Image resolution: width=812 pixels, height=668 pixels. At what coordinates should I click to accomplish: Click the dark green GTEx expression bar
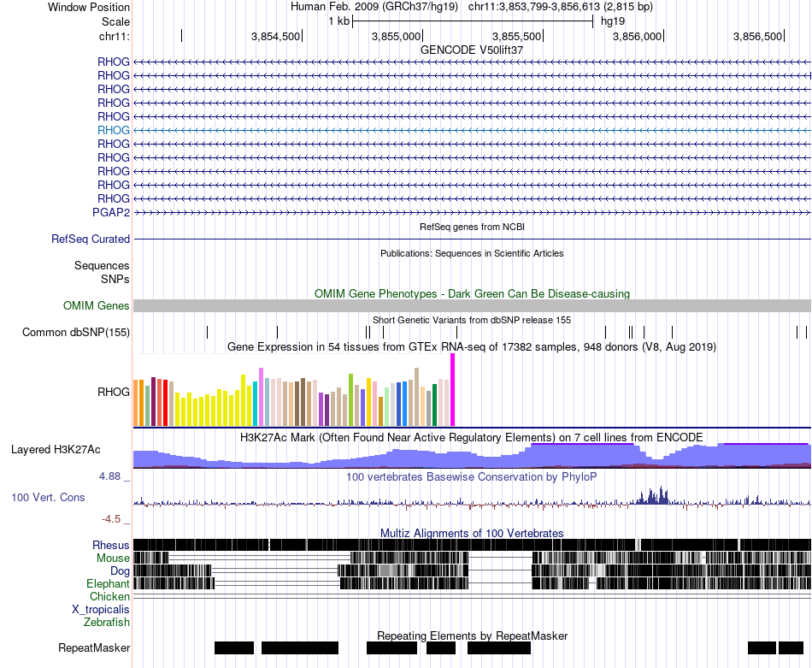tap(434, 405)
